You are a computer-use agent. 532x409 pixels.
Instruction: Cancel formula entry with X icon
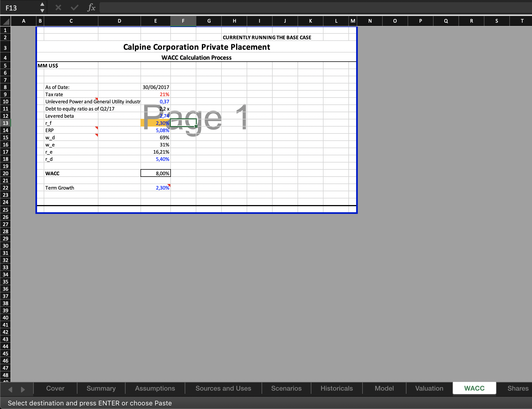point(58,8)
